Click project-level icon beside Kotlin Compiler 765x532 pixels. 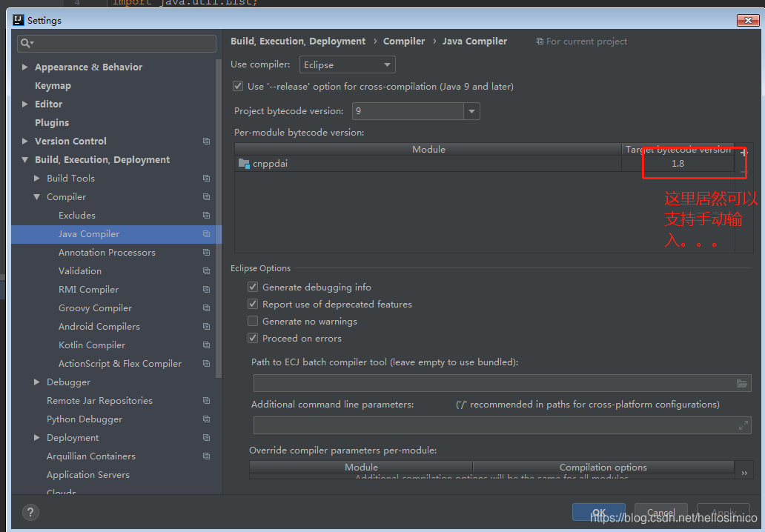[206, 345]
